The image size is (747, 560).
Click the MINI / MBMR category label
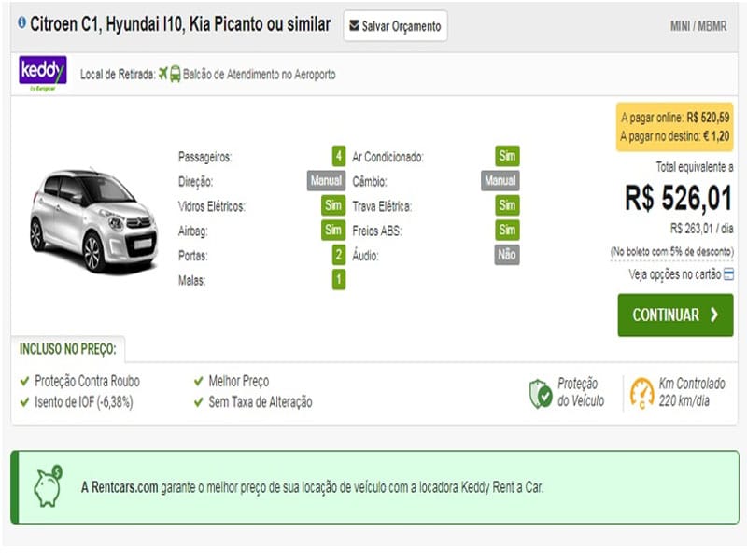[x=698, y=26]
